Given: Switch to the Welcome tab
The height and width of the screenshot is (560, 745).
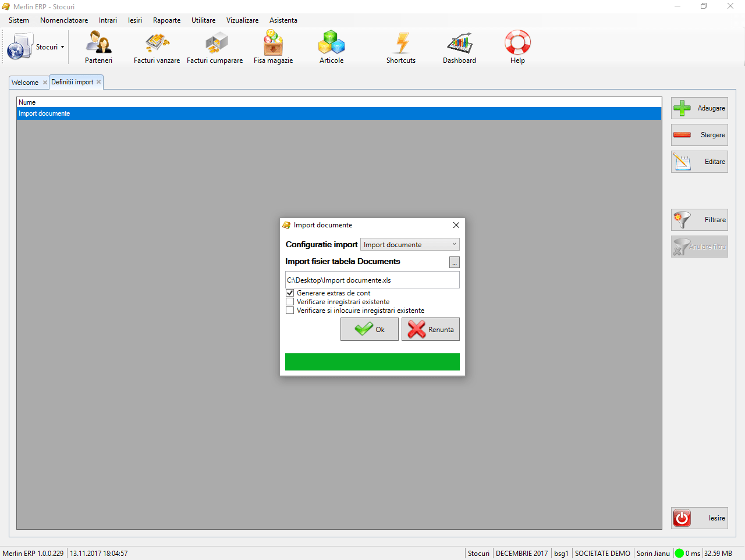Looking at the screenshot, I should [x=24, y=83].
